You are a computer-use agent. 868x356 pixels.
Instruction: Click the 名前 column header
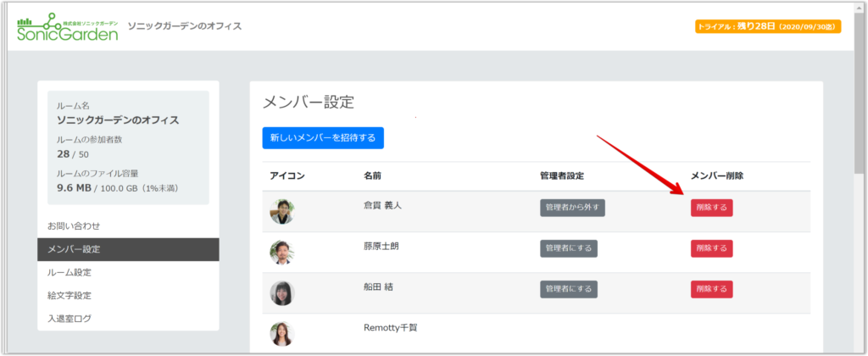coord(372,176)
